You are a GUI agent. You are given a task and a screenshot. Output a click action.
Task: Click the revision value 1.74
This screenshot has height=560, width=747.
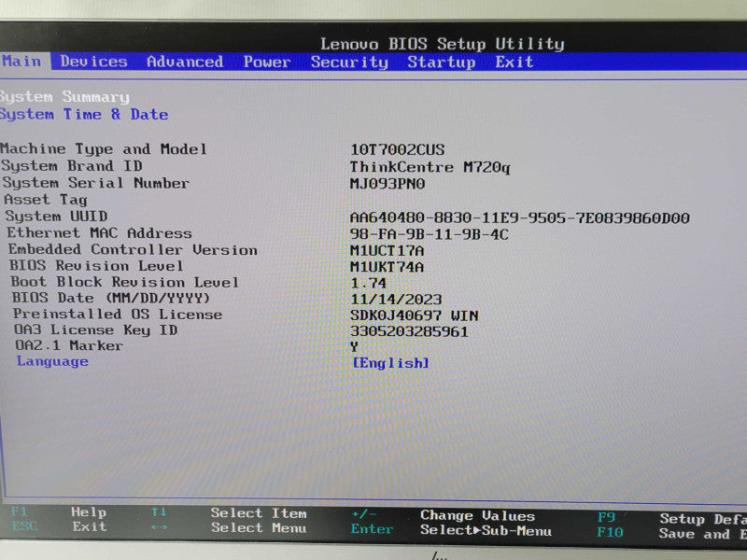coord(368,284)
